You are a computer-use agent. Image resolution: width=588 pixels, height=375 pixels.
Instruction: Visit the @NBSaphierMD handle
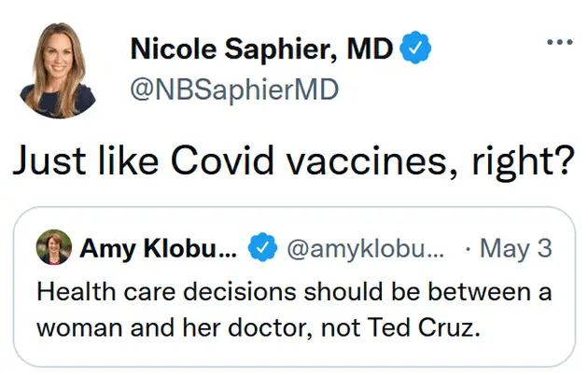[x=233, y=90]
